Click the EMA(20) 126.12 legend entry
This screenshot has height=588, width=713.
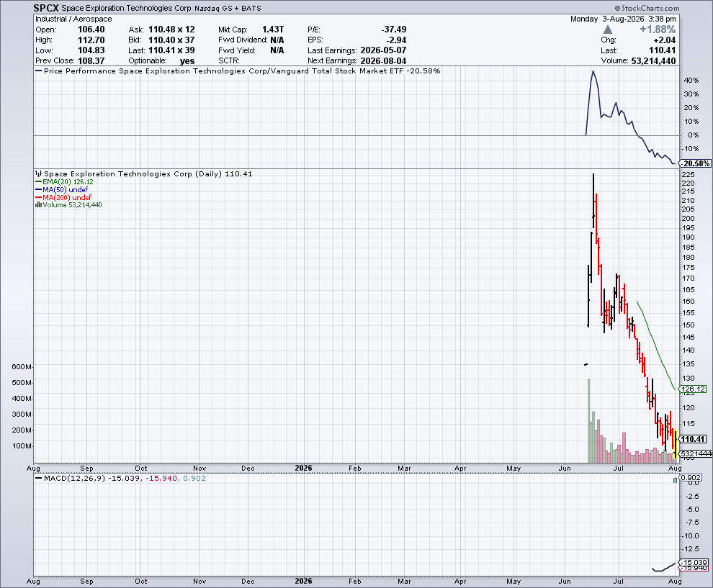pyautogui.click(x=65, y=182)
